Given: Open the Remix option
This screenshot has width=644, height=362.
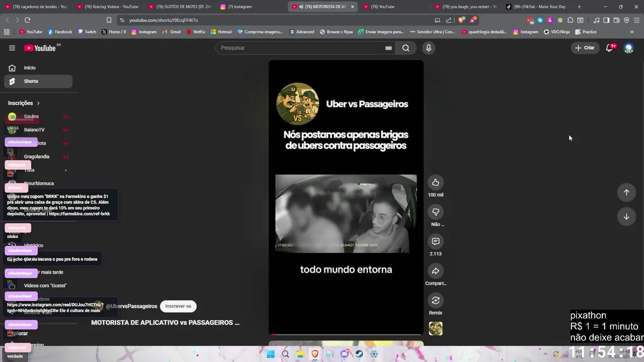Looking at the screenshot, I should (x=436, y=301).
